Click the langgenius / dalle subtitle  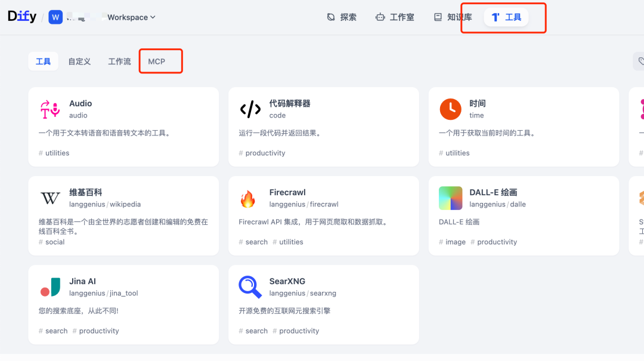pyautogui.click(x=497, y=204)
